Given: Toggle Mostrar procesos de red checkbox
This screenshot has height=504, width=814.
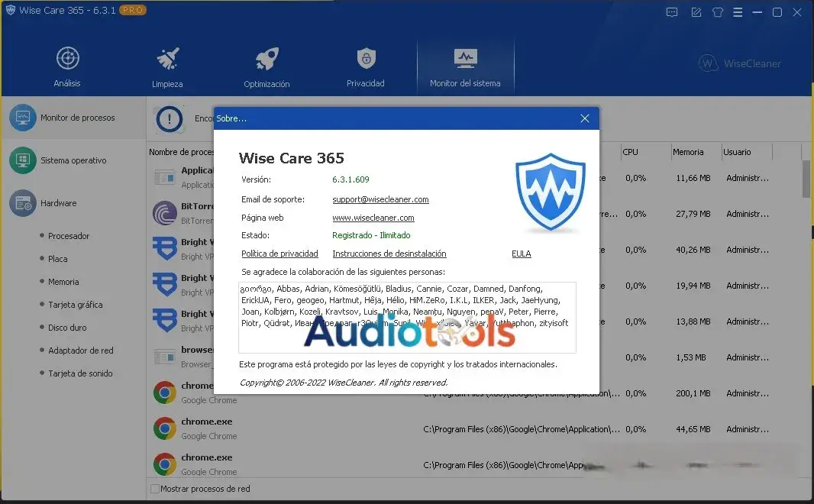Looking at the screenshot, I should point(155,489).
